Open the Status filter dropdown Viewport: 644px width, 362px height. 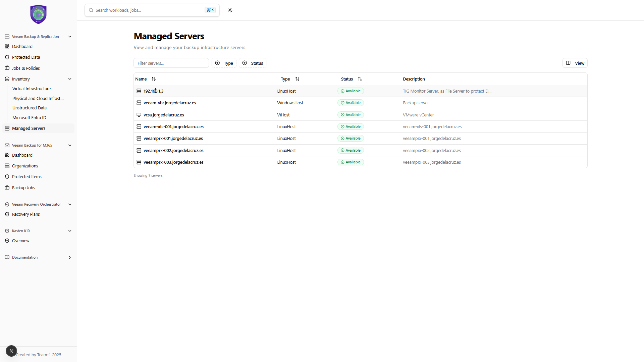point(253,63)
